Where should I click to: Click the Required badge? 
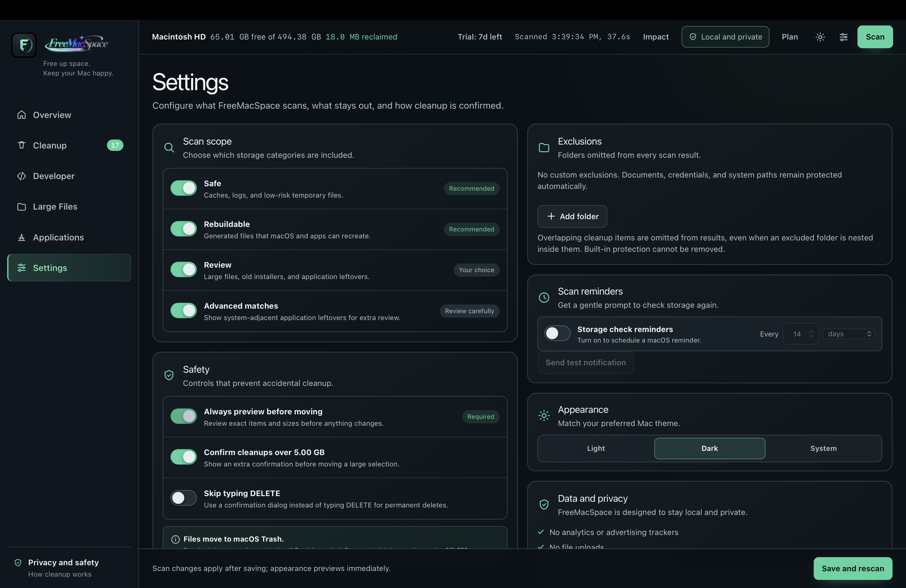pyautogui.click(x=480, y=417)
